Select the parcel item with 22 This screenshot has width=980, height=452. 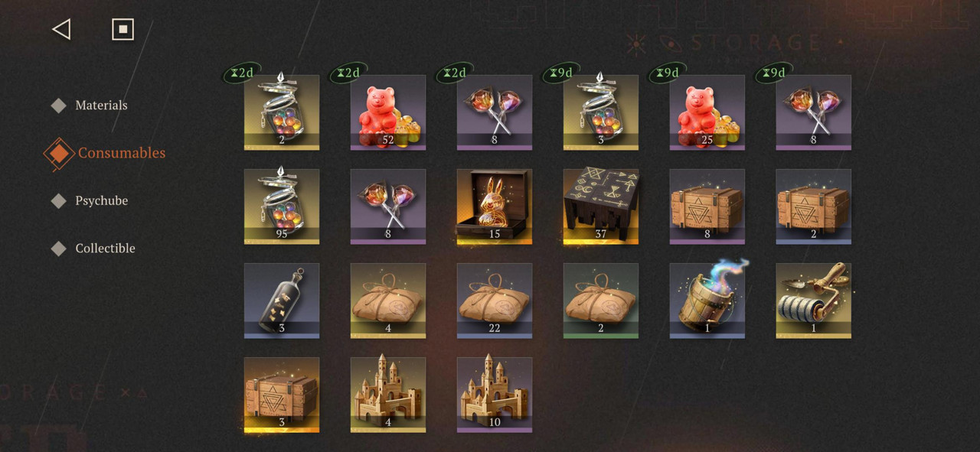pos(495,301)
